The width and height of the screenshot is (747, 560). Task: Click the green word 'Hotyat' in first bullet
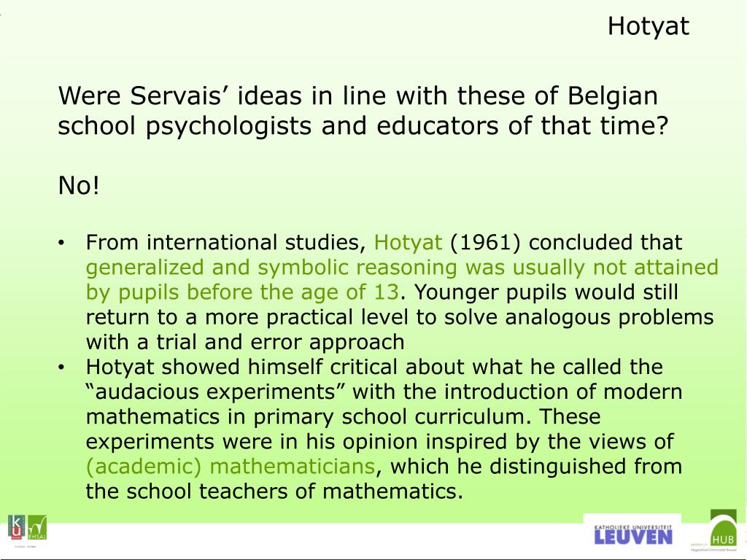click(409, 242)
